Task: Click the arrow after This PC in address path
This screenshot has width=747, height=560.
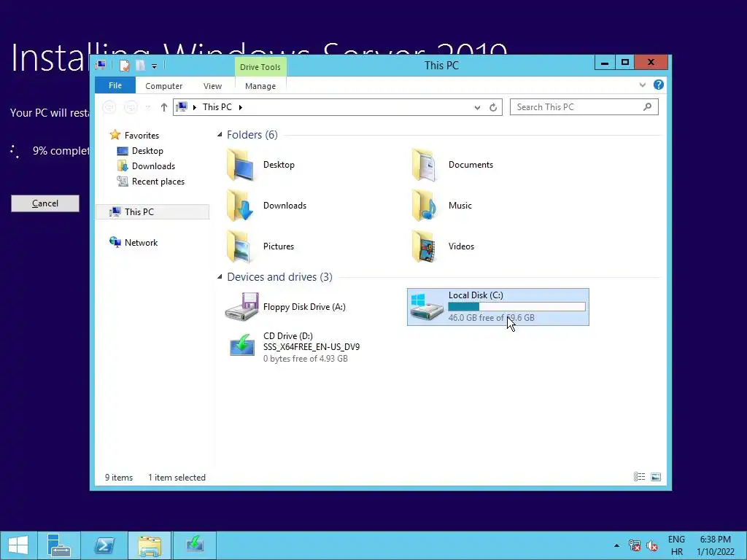Action: pos(240,107)
